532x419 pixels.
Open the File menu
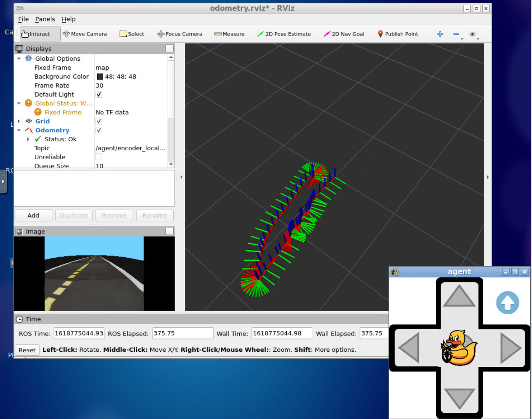click(x=23, y=19)
